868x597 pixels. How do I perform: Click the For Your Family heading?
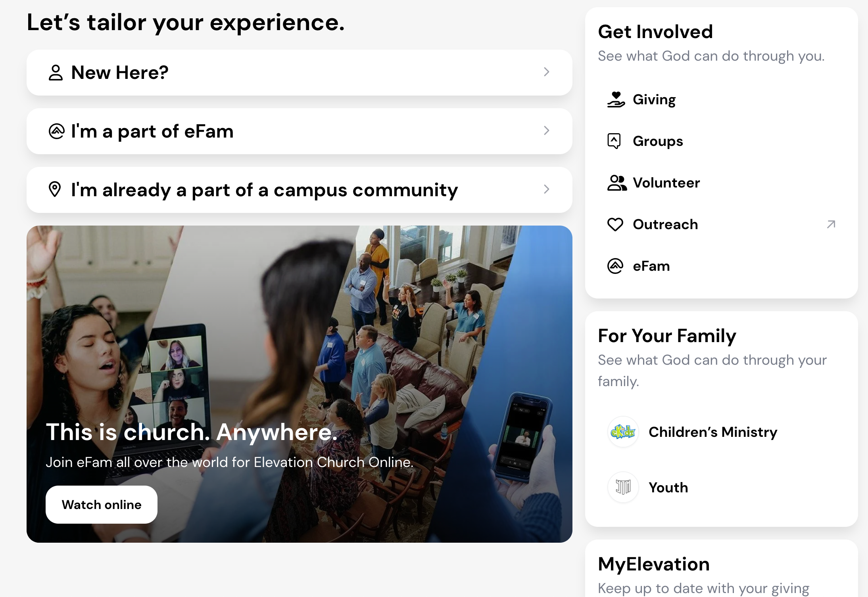click(667, 336)
